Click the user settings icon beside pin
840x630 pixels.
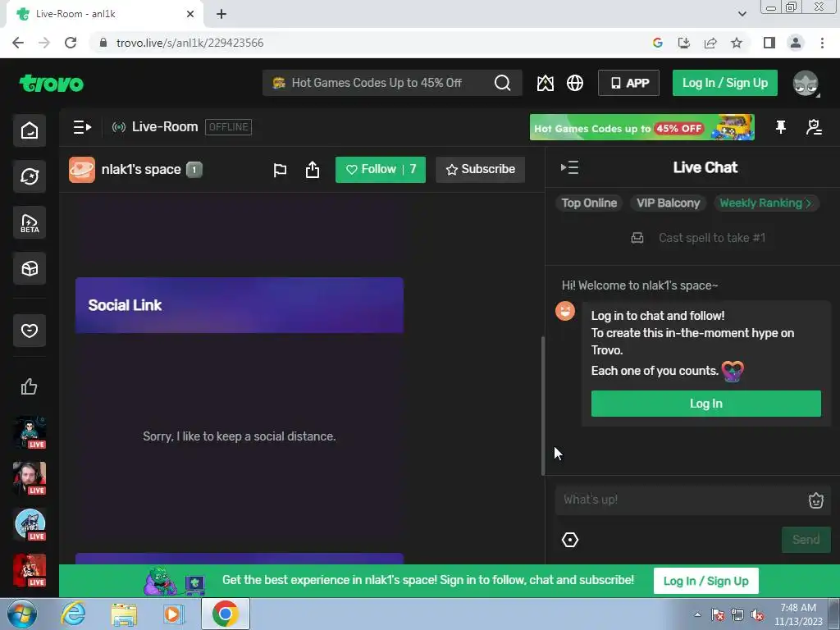(x=814, y=127)
